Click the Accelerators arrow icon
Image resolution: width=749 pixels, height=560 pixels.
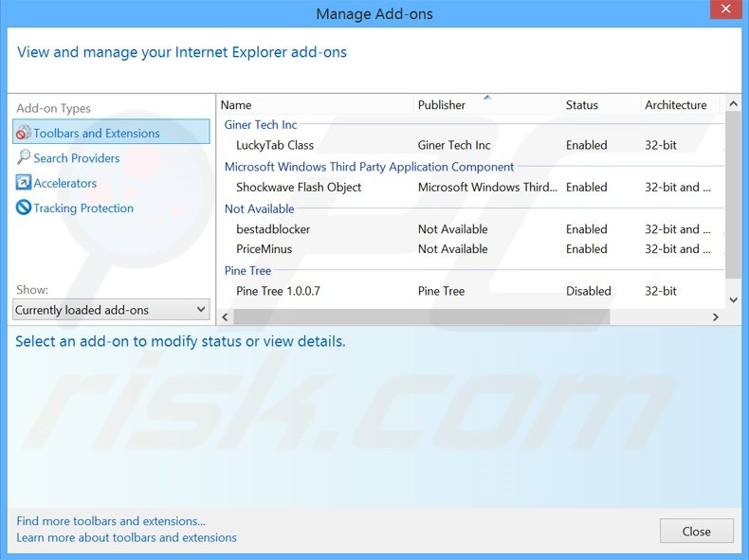24,182
